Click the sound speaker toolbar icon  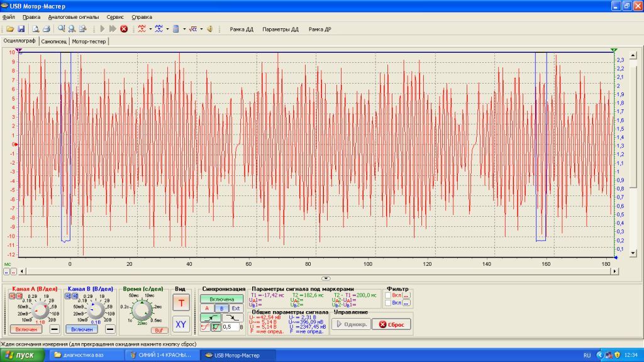(209, 29)
